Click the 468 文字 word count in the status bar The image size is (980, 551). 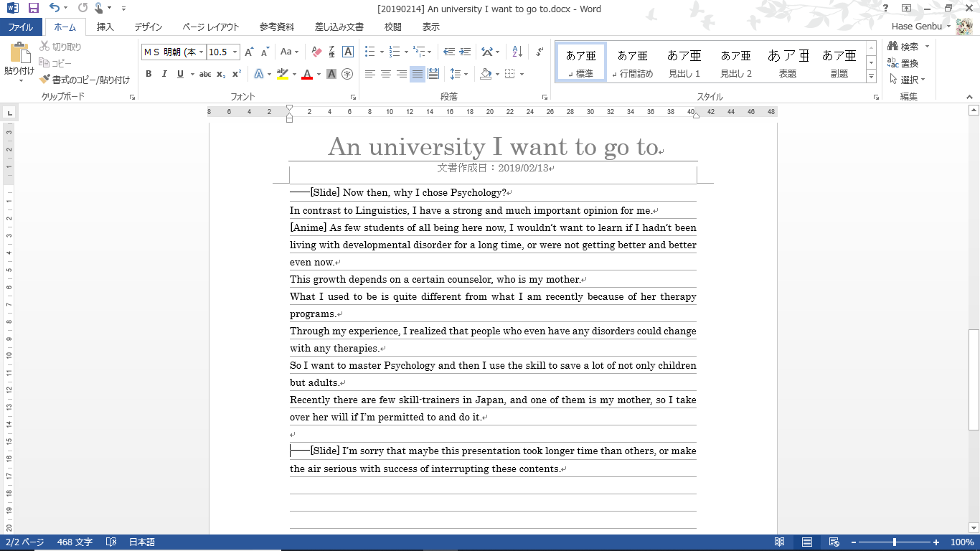pyautogui.click(x=75, y=542)
